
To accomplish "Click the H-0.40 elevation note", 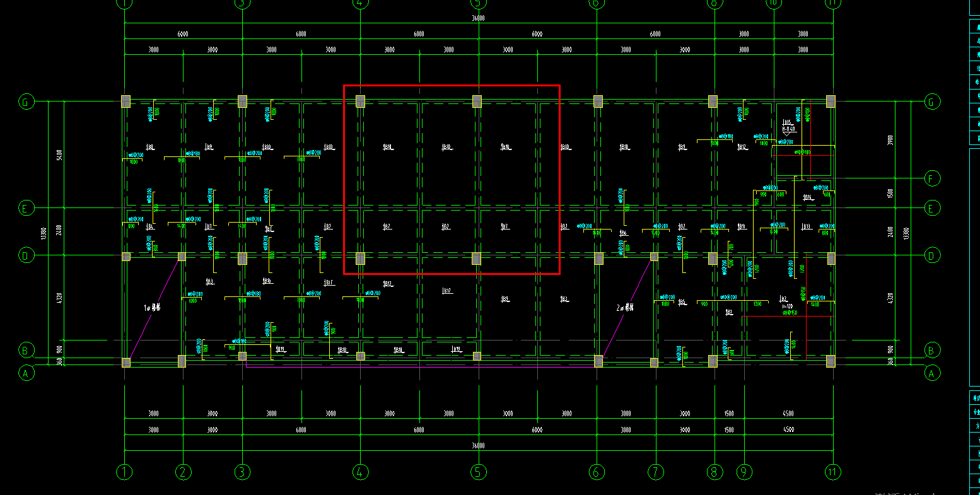I will point(788,129).
